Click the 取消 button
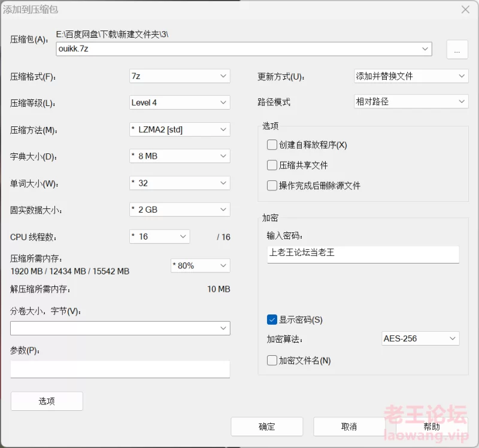The width and height of the screenshot is (479, 448). click(349, 426)
